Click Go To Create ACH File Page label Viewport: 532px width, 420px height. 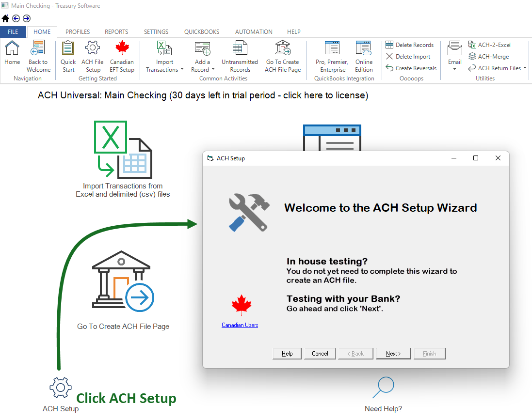pos(123,327)
